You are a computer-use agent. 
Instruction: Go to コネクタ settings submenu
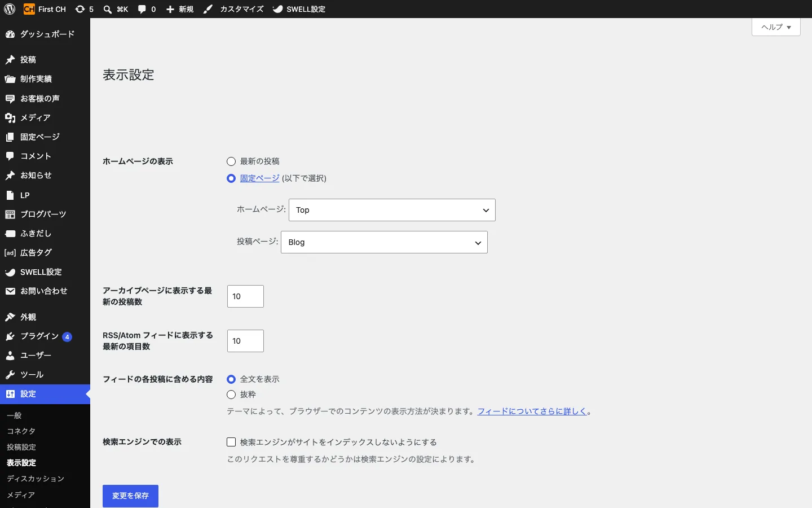tap(21, 431)
